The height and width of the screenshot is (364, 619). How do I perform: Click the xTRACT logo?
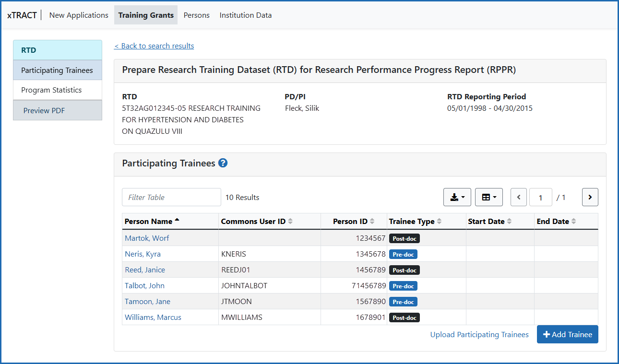point(22,15)
